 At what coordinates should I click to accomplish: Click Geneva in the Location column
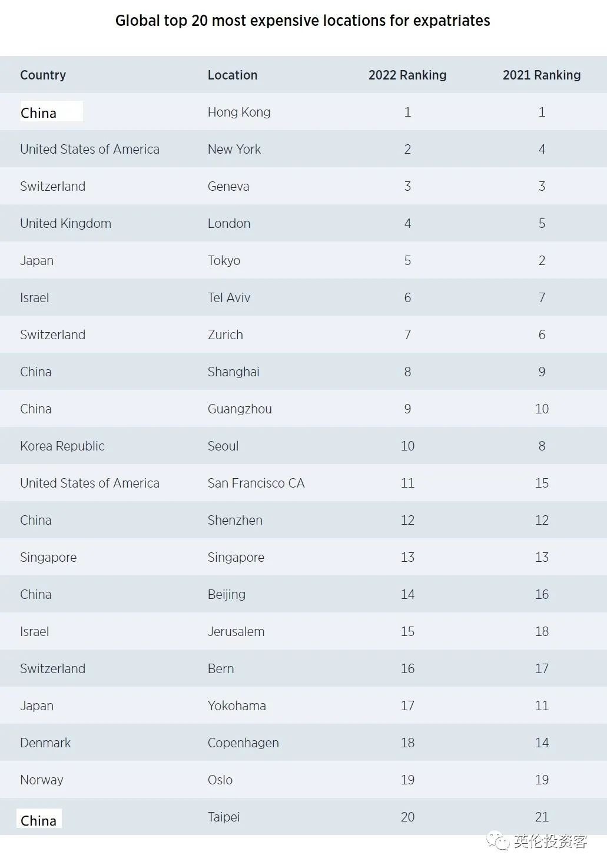click(x=228, y=186)
